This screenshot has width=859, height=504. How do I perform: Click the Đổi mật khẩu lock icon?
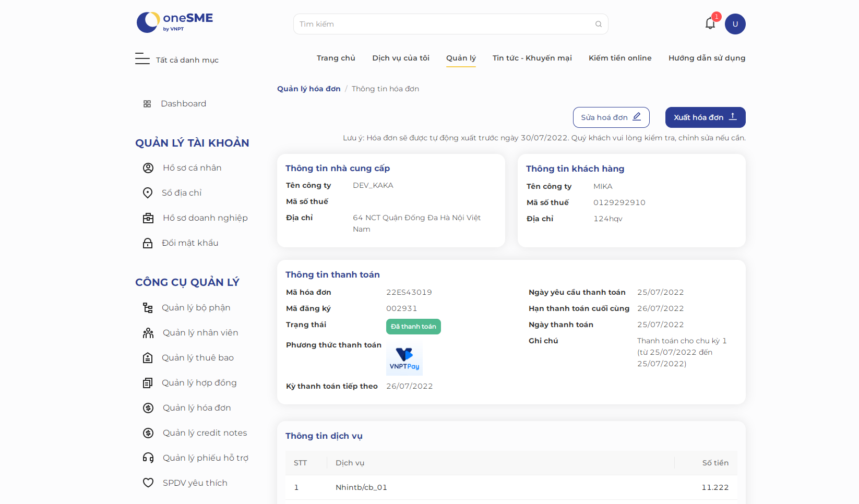coord(148,243)
